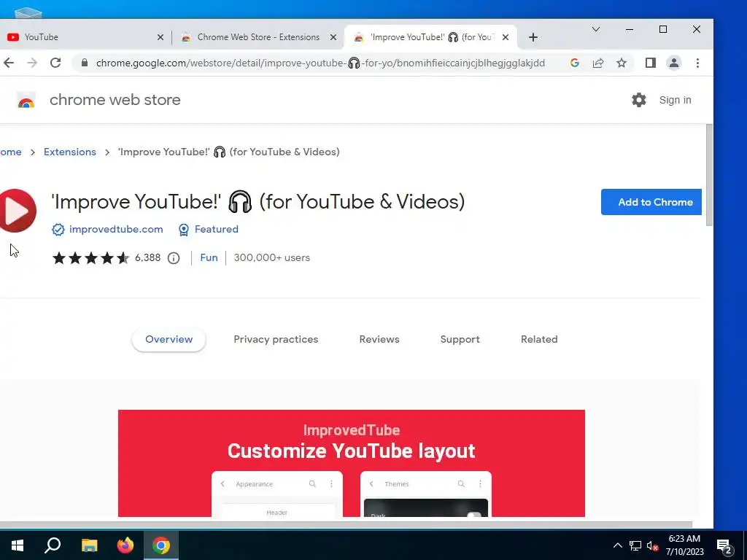Show rating info circle icon
Image resolution: width=747 pixels, height=560 pixels.
174,258
